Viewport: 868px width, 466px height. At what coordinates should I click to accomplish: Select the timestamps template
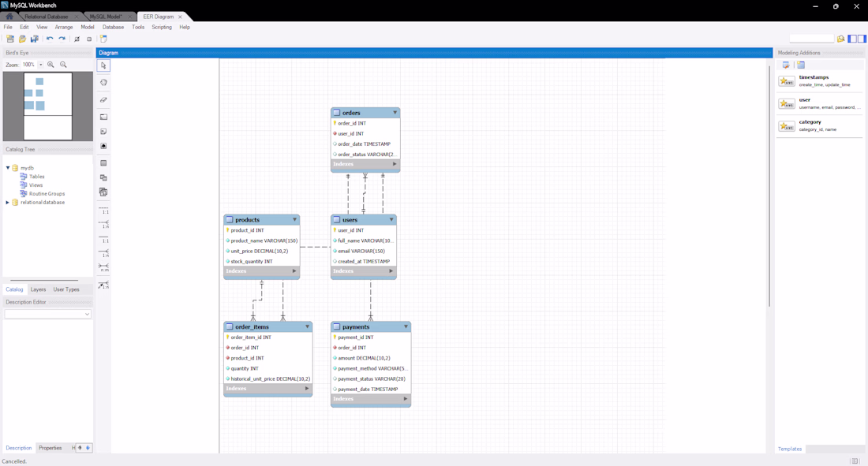[820, 80]
